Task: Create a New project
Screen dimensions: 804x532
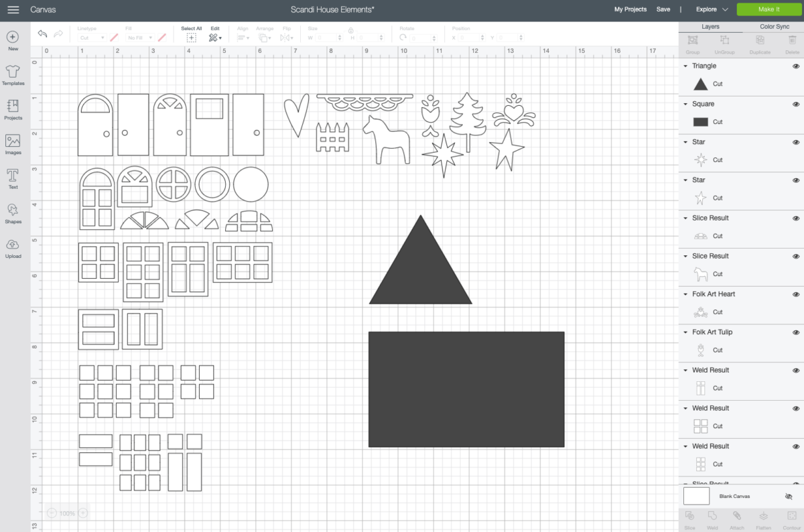Action: [13, 40]
